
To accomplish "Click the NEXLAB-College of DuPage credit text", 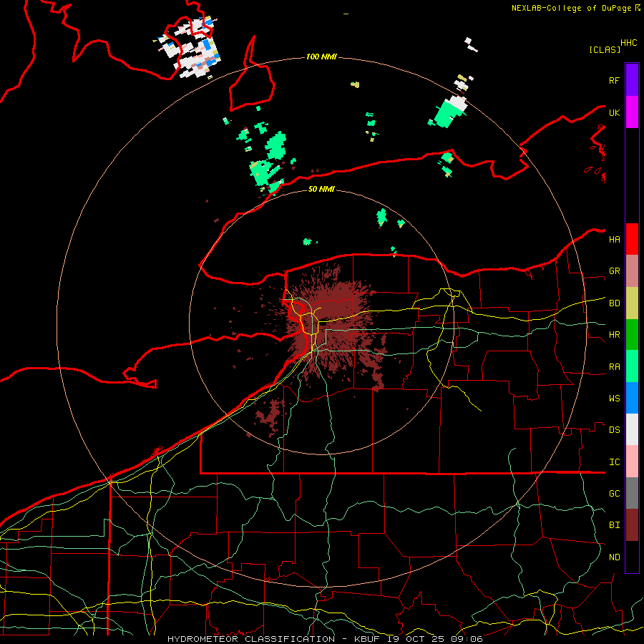I will pyautogui.click(x=572, y=8).
